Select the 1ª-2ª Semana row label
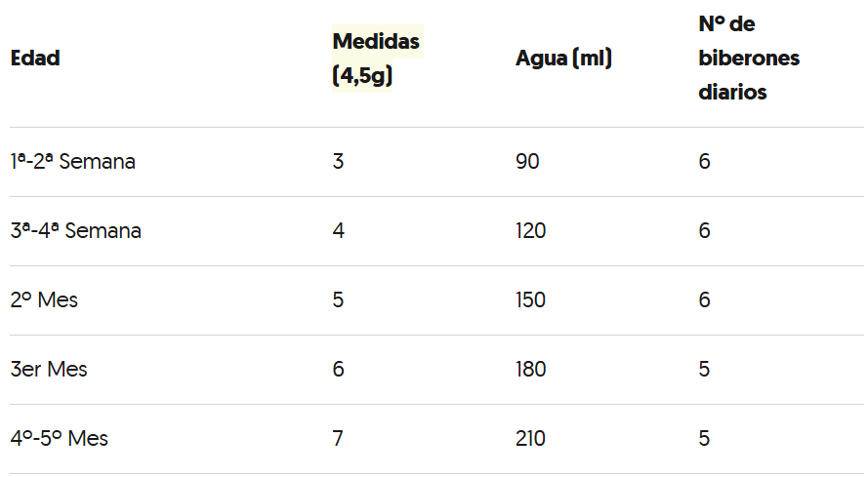 [x=73, y=162]
